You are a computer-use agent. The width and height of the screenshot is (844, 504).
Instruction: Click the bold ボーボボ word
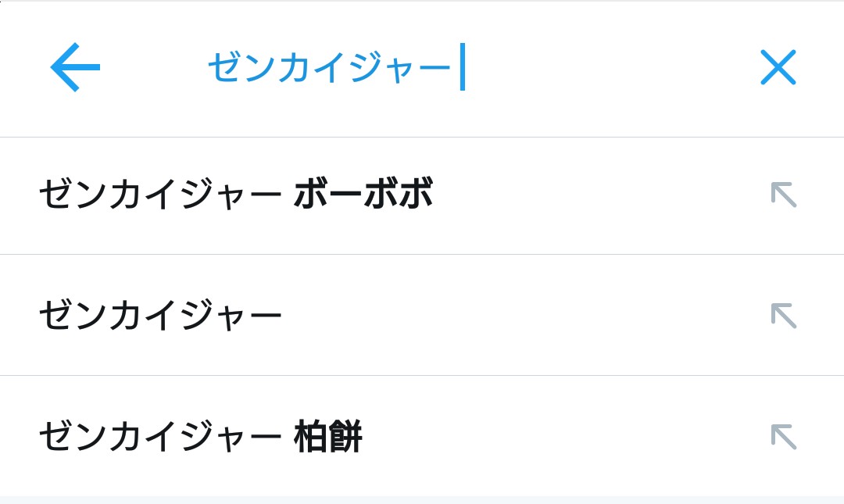[363, 195]
